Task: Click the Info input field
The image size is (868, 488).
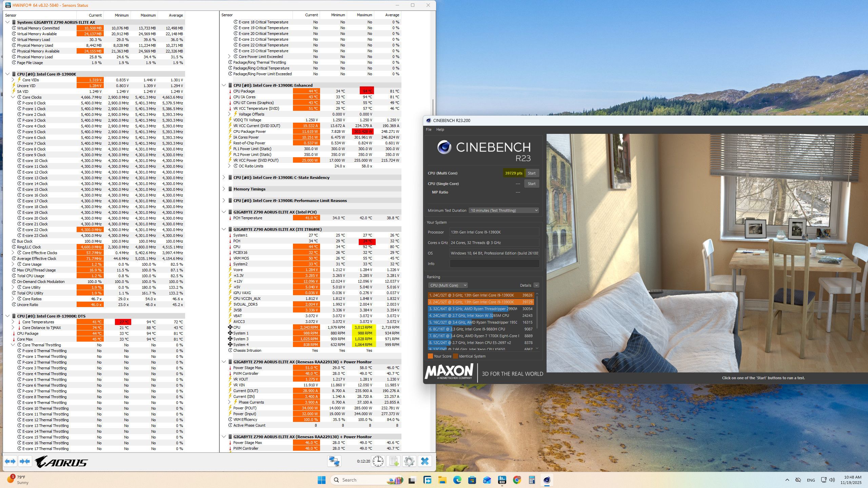Action: 494,264
